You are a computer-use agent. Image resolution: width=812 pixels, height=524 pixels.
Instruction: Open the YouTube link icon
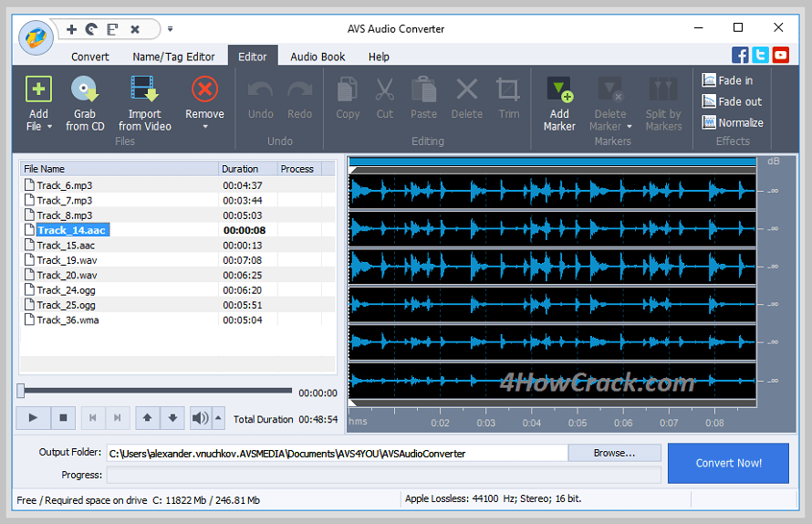pyautogui.click(x=780, y=55)
